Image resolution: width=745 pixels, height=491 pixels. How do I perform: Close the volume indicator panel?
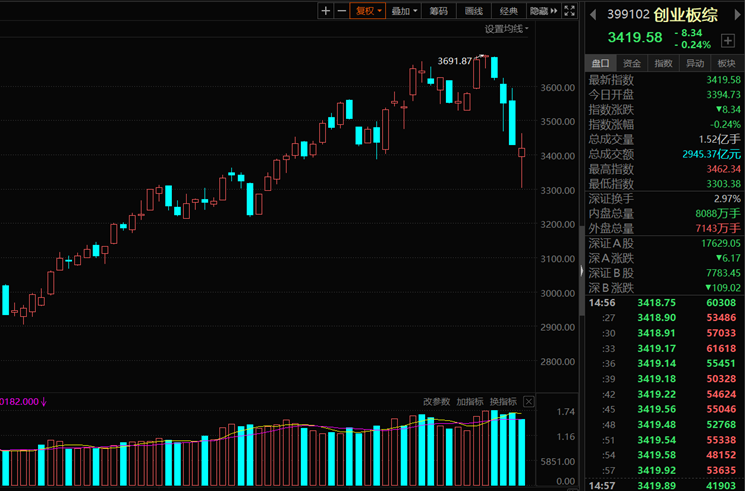click(x=528, y=402)
